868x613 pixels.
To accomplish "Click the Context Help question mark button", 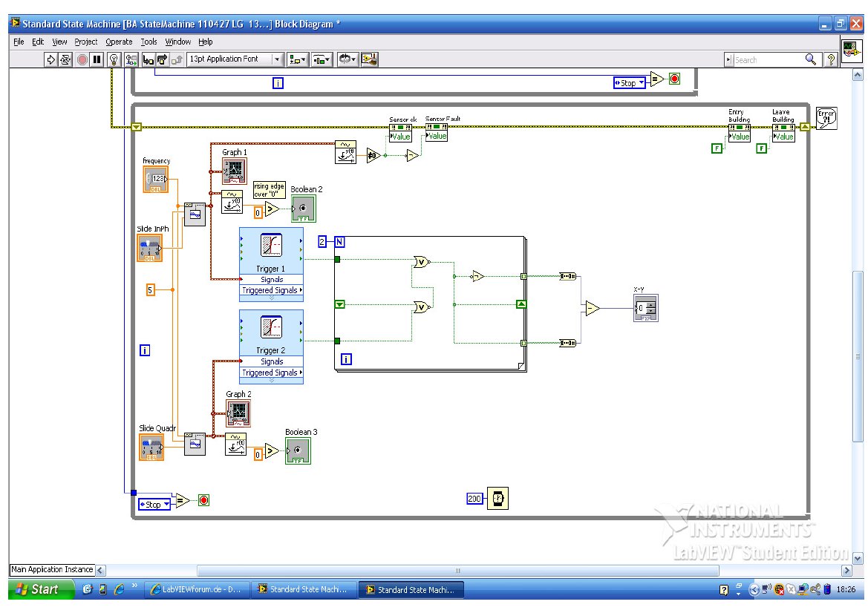I will pos(830,60).
